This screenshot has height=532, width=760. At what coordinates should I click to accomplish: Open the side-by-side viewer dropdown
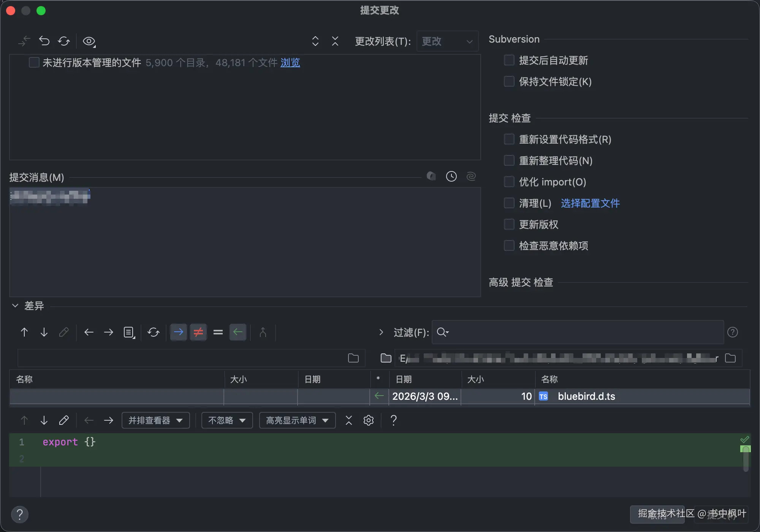tap(155, 420)
